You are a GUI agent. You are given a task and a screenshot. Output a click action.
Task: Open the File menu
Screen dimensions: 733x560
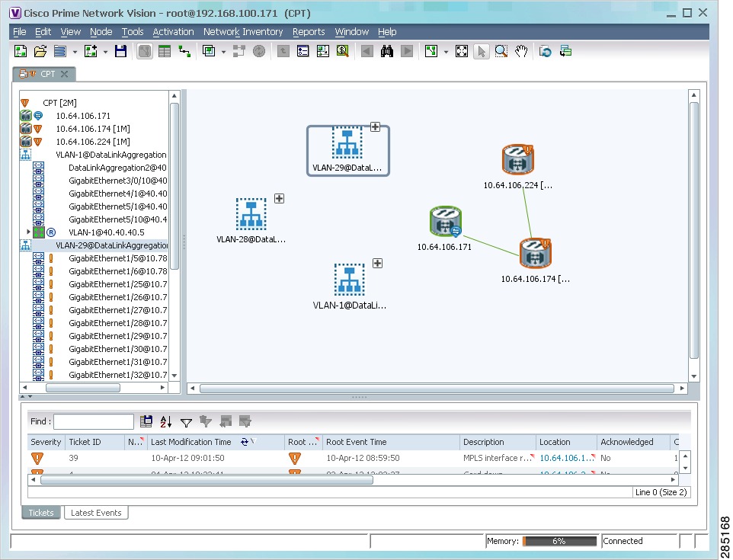pos(20,32)
